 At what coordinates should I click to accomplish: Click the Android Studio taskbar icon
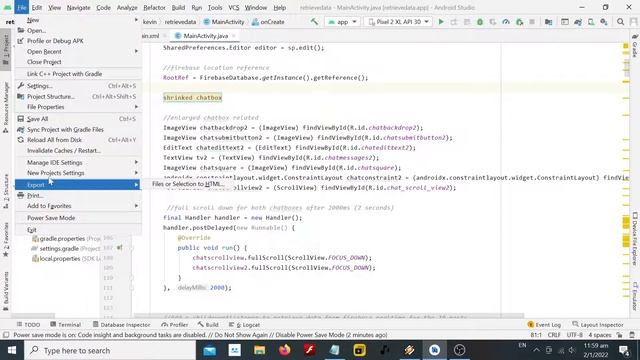pos(434,350)
